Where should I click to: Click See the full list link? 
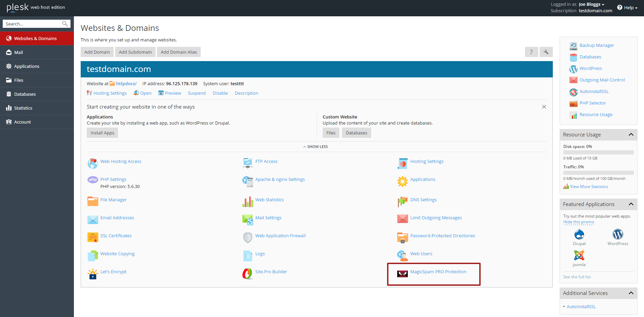(x=577, y=277)
